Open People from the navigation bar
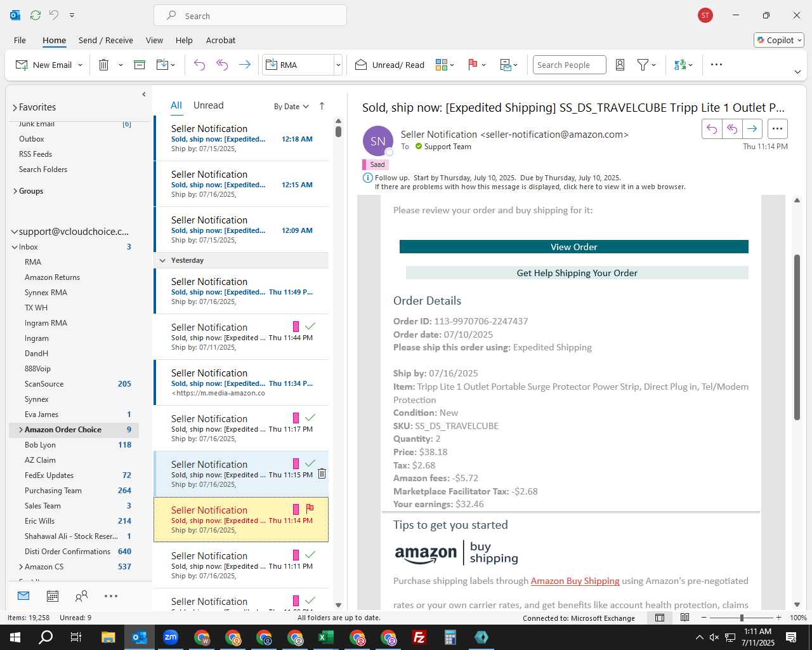Image resolution: width=812 pixels, height=650 pixels. [81, 596]
